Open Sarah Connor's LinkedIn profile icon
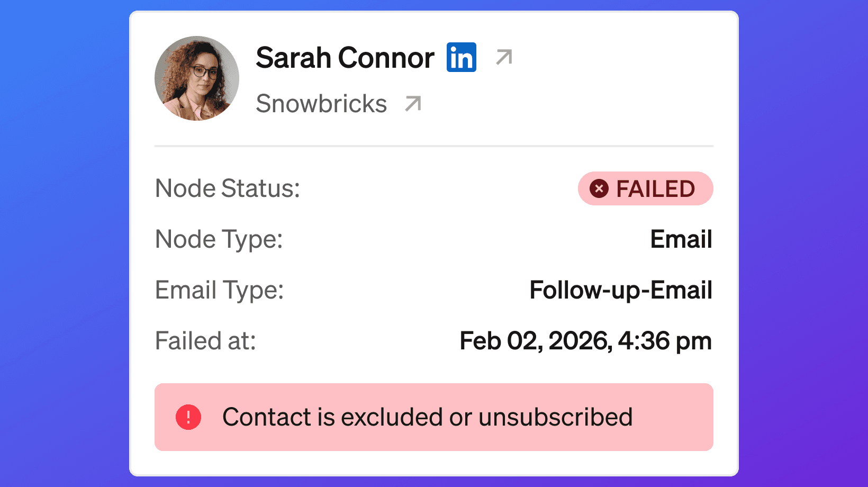The width and height of the screenshot is (868, 487). pyautogui.click(x=462, y=57)
